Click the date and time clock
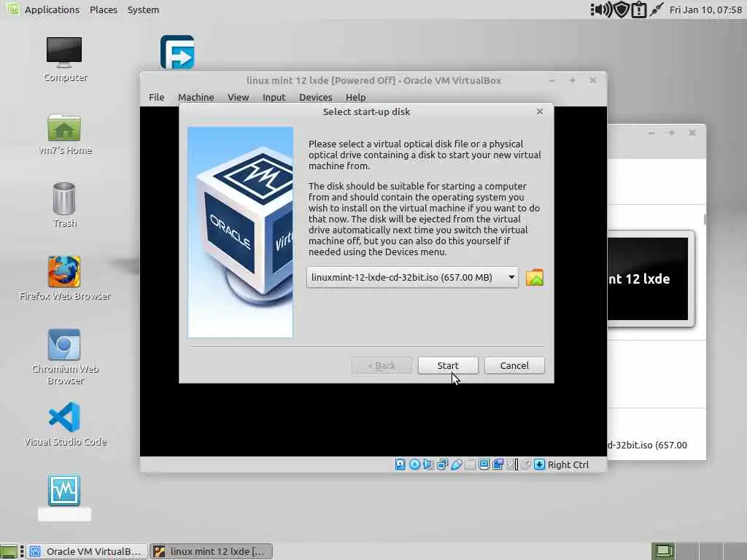This screenshot has height=560, width=747. click(705, 9)
